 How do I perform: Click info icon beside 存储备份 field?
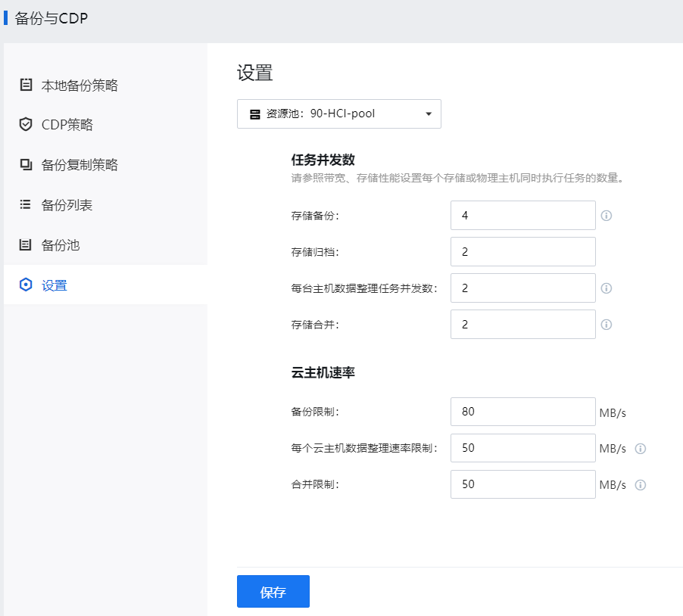coord(606,216)
